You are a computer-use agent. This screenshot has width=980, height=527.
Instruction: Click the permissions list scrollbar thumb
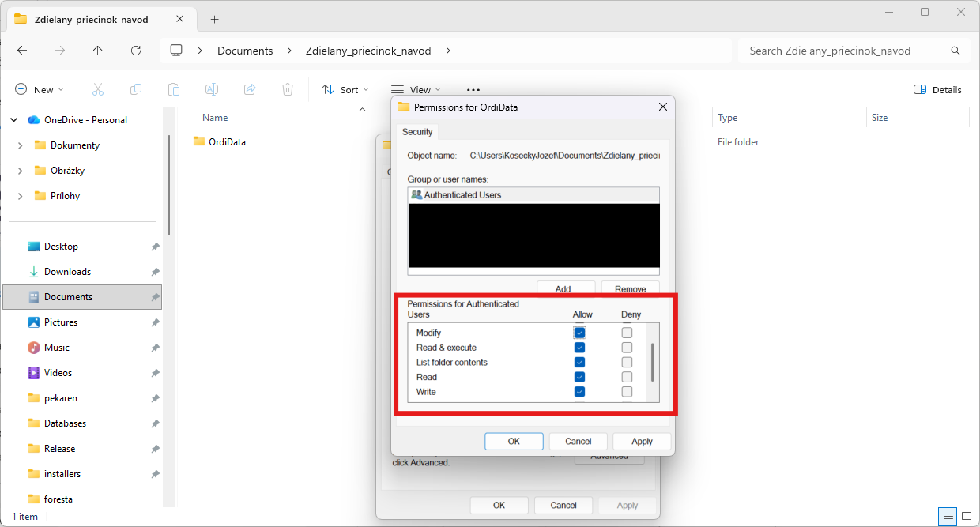click(x=652, y=363)
